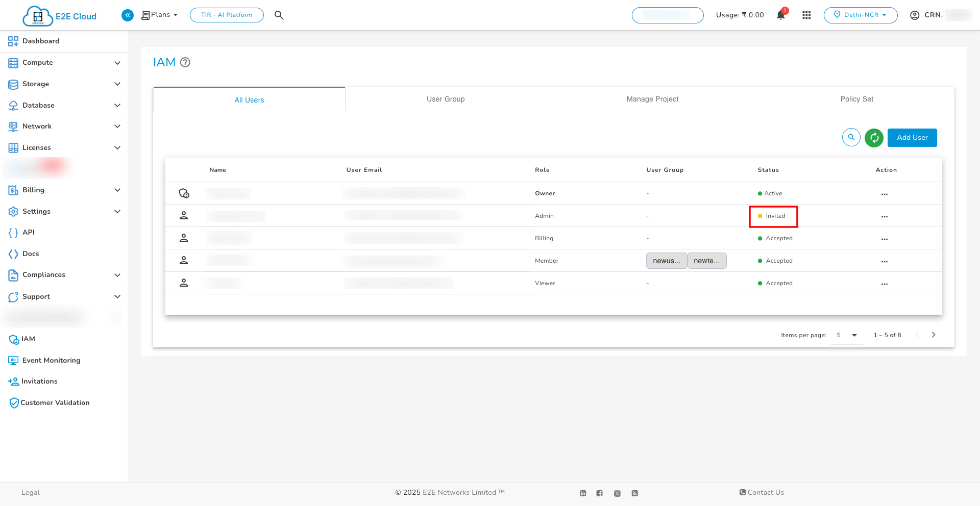Click the Add User button
Viewport: 980px width, 506px height.
click(x=912, y=137)
